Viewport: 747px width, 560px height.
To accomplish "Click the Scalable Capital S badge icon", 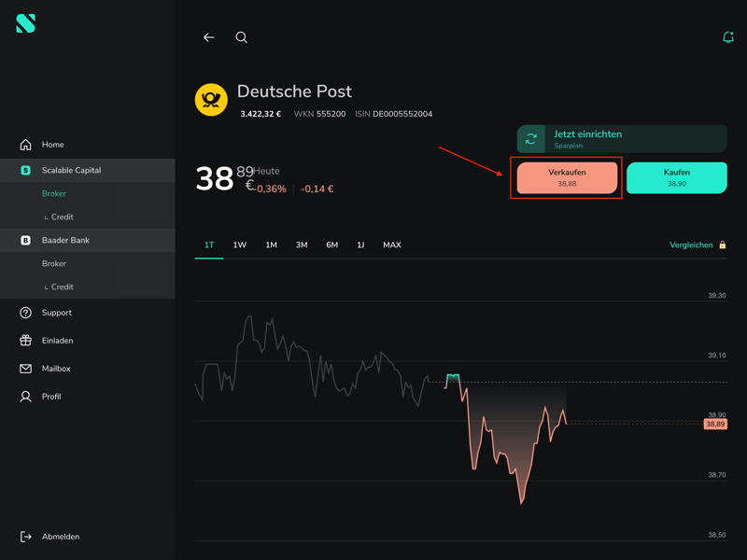I will click(x=26, y=170).
